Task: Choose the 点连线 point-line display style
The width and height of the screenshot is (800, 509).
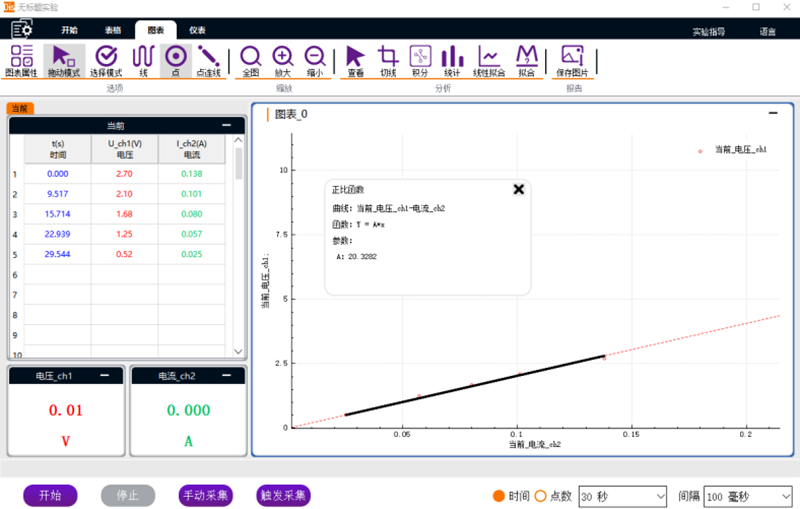Action: coord(209,61)
